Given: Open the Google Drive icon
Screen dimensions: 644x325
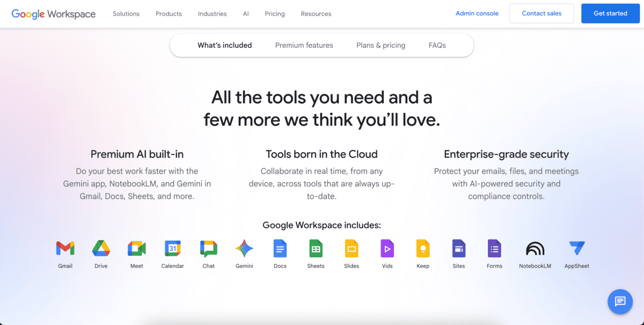Looking at the screenshot, I should [101, 248].
